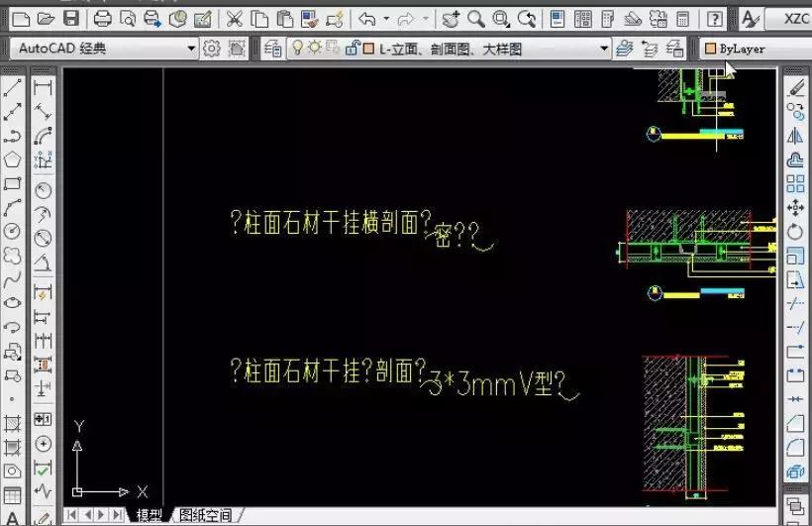Click the ?柱面石材干挂横剖面? drawing text
The width and height of the screenshot is (812, 526).
(331, 223)
